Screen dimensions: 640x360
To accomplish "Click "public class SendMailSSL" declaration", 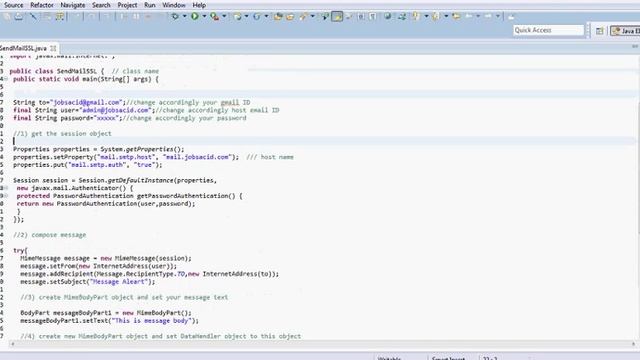I will [x=53, y=71].
